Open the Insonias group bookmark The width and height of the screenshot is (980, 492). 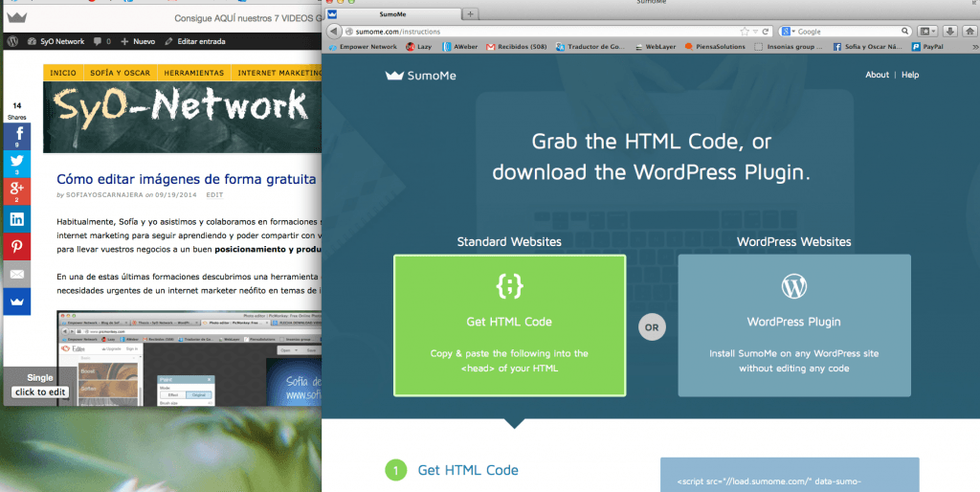[789, 46]
